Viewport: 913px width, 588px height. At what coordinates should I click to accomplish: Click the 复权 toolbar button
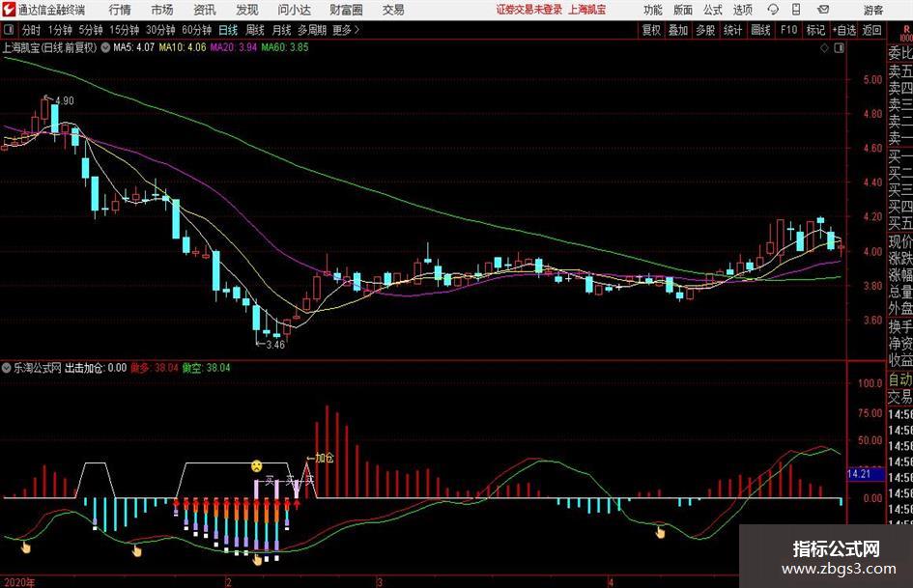pyautogui.click(x=651, y=30)
